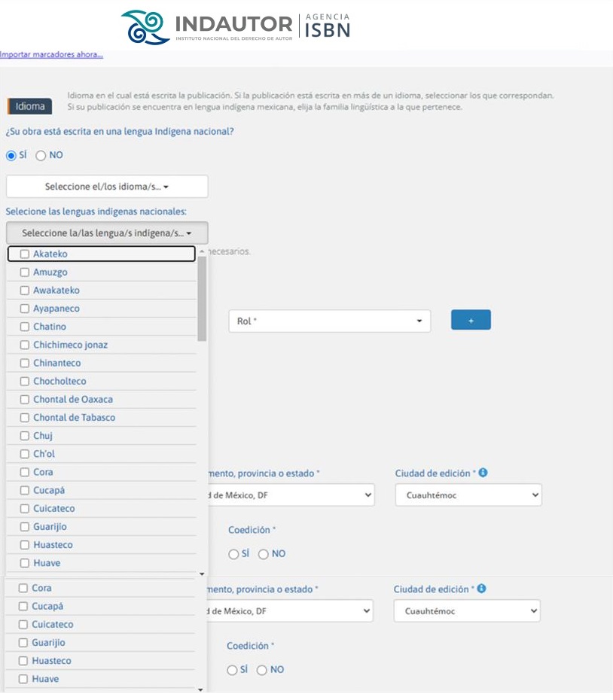Viewport: 613px width, 700px height.
Task: Click the Idioma section label
Action: point(30,106)
